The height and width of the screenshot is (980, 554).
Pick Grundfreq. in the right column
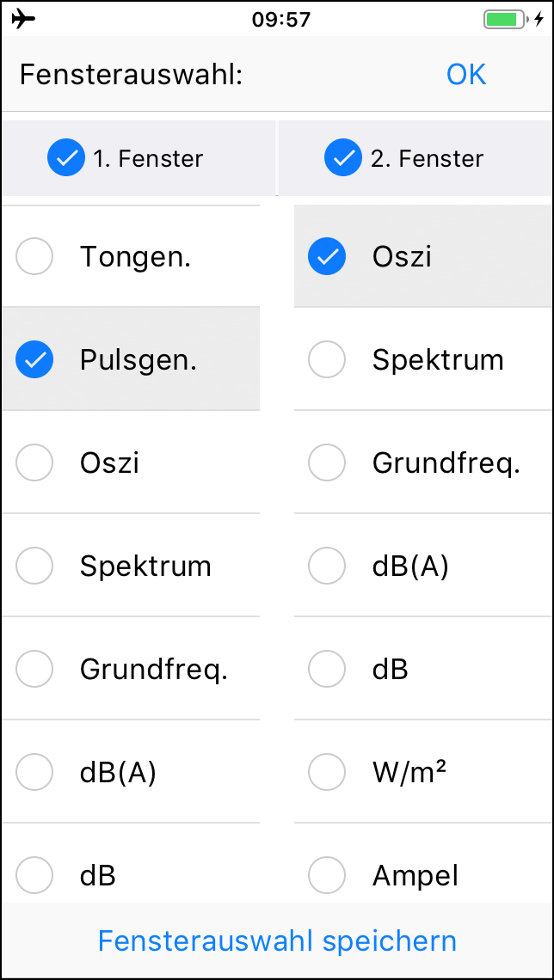pyautogui.click(x=327, y=462)
